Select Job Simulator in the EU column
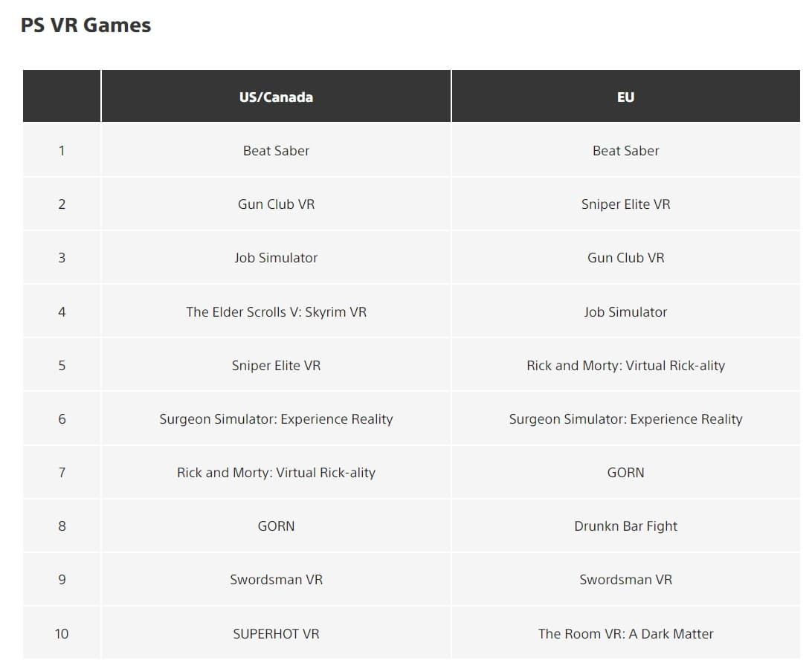This screenshot has height=666, width=812. pyautogui.click(x=625, y=312)
